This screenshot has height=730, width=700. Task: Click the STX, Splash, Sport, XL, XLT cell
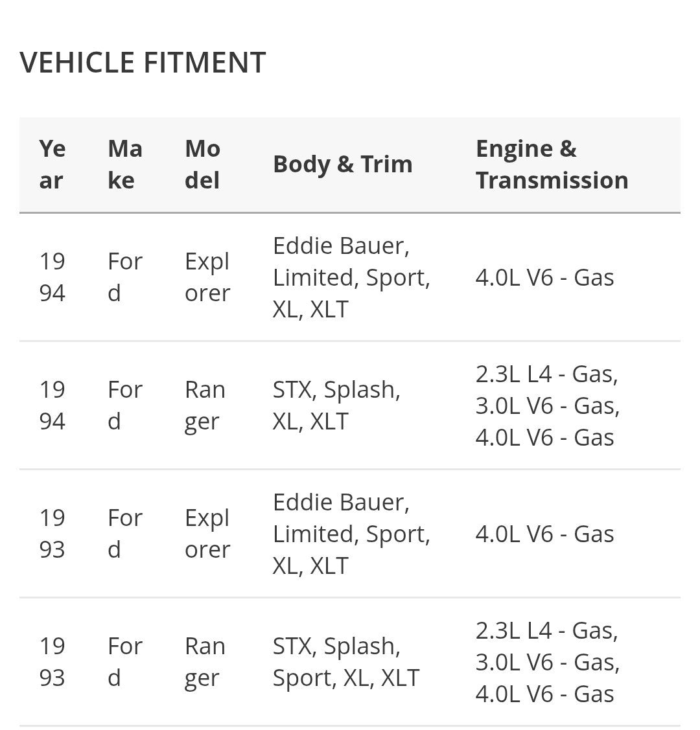click(x=346, y=662)
